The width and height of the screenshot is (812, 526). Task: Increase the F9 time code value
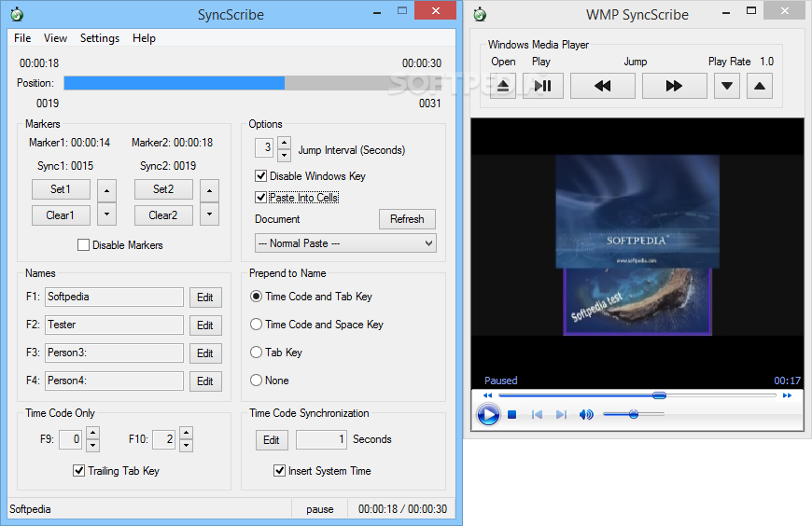tap(92, 433)
